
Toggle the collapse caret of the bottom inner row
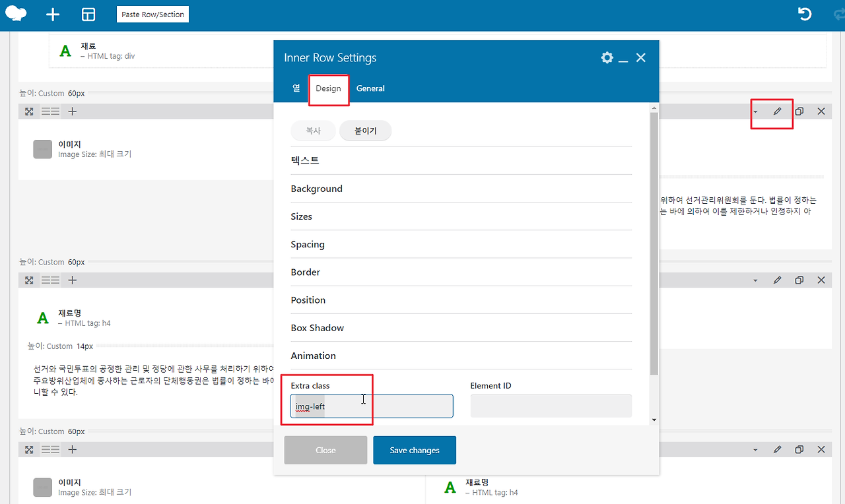coord(755,450)
